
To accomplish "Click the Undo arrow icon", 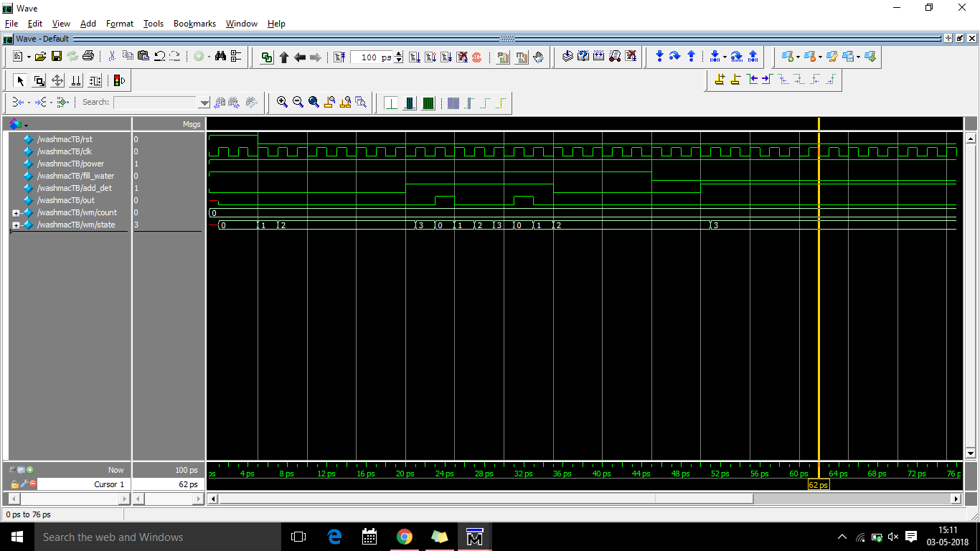I will [160, 57].
